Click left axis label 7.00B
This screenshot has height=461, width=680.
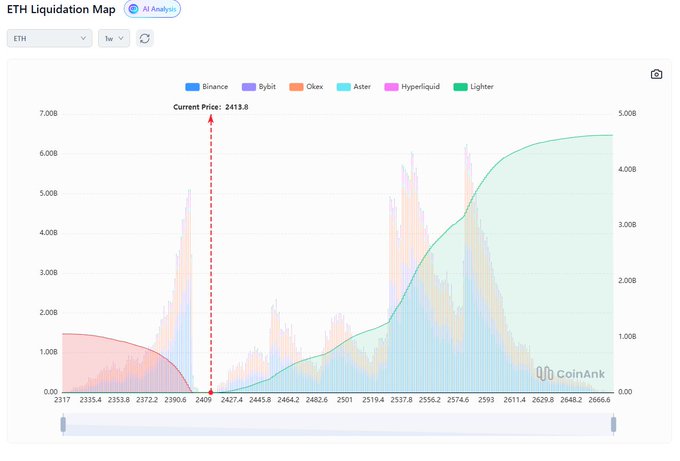tap(49, 114)
